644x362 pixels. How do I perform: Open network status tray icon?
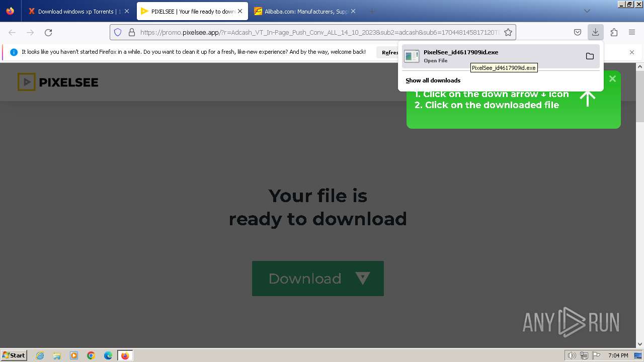(x=584, y=355)
